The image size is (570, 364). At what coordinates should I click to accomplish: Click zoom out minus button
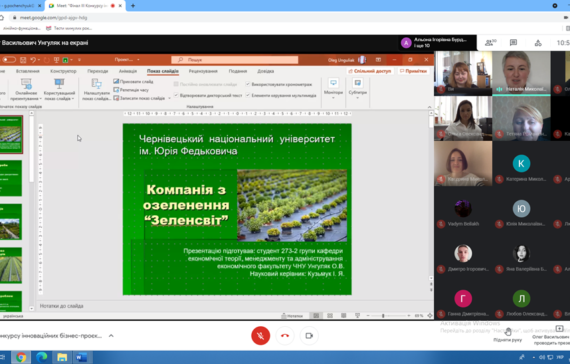pyautogui.click(x=368, y=316)
